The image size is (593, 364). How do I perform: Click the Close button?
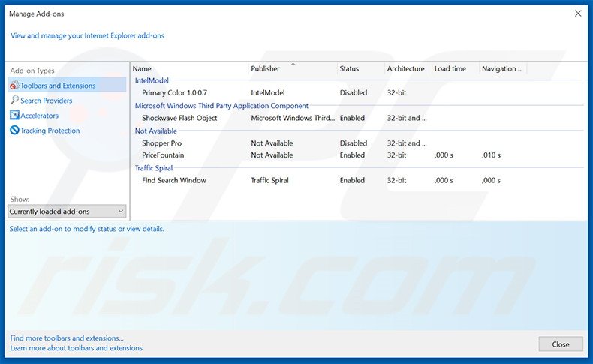(x=561, y=344)
